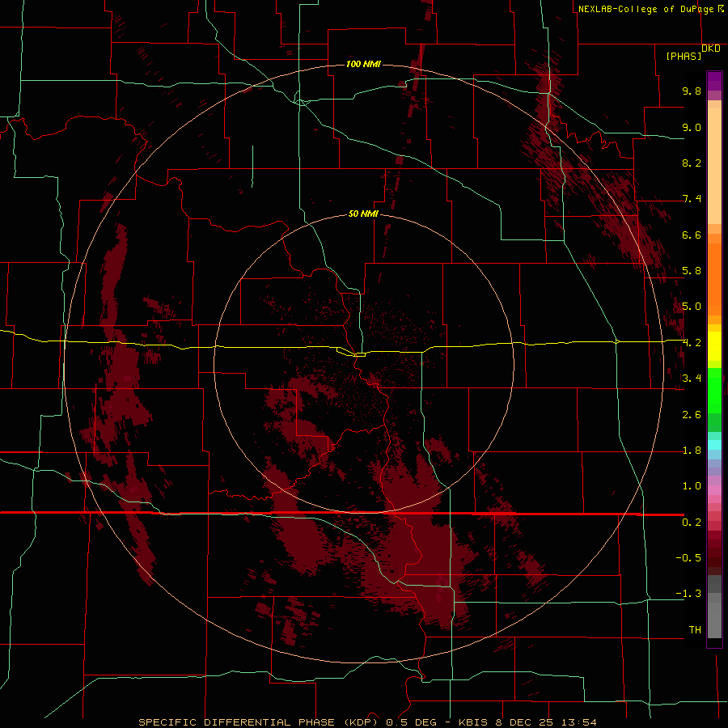The height and width of the screenshot is (728, 728).
Task: Click the 4.2 scale value
Action: coord(692,343)
